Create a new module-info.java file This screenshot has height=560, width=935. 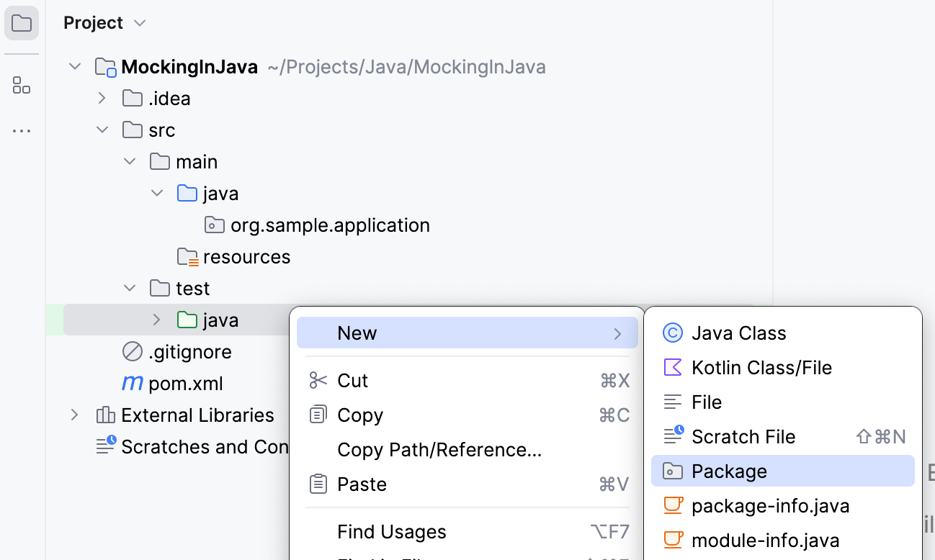(x=766, y=540)
